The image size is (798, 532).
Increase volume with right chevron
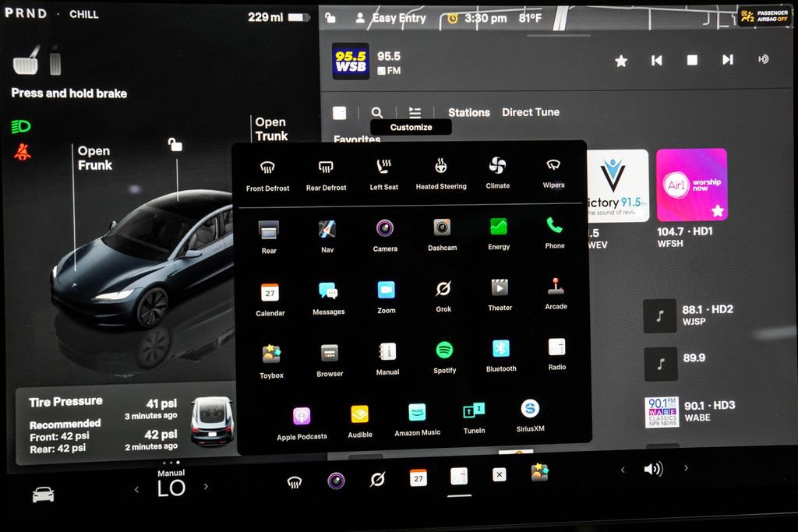(686, 468)
